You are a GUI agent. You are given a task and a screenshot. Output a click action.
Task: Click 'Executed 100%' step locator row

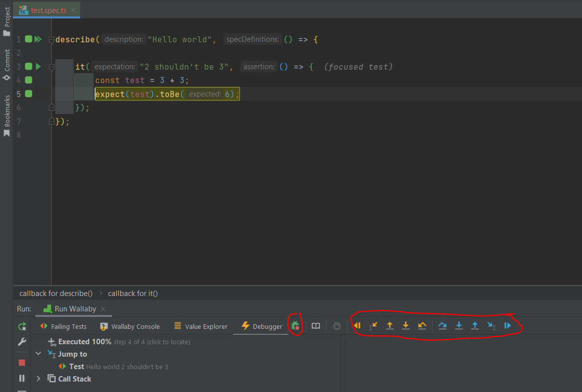[119, 342]
